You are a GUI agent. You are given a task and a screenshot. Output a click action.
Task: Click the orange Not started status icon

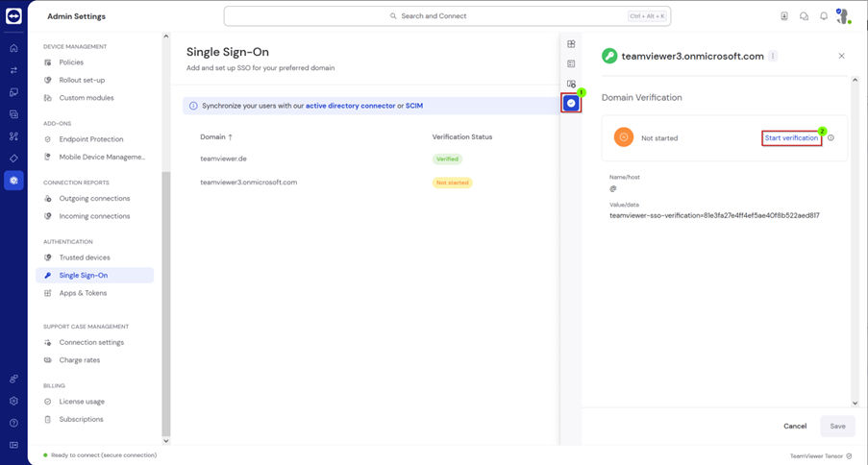tap(623, 137)
